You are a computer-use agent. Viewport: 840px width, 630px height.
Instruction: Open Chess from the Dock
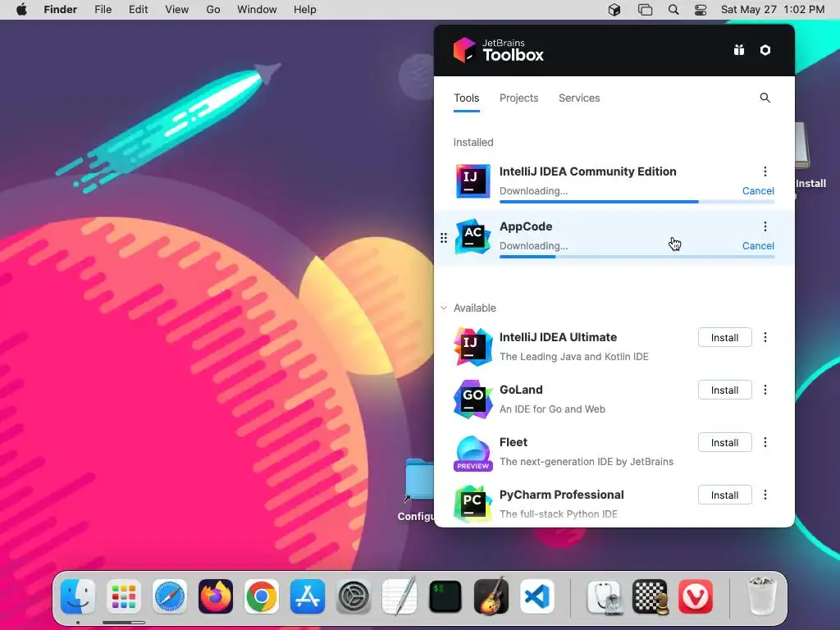click(650, 596)
